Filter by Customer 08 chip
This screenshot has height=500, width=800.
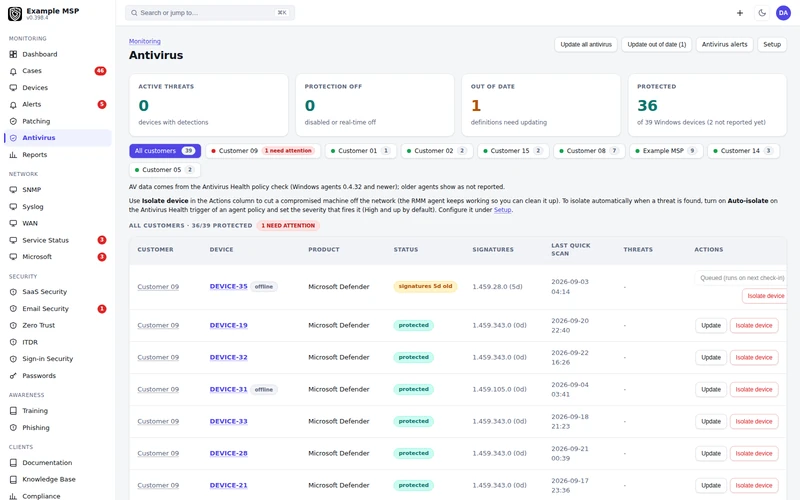(x=589, y=151)
